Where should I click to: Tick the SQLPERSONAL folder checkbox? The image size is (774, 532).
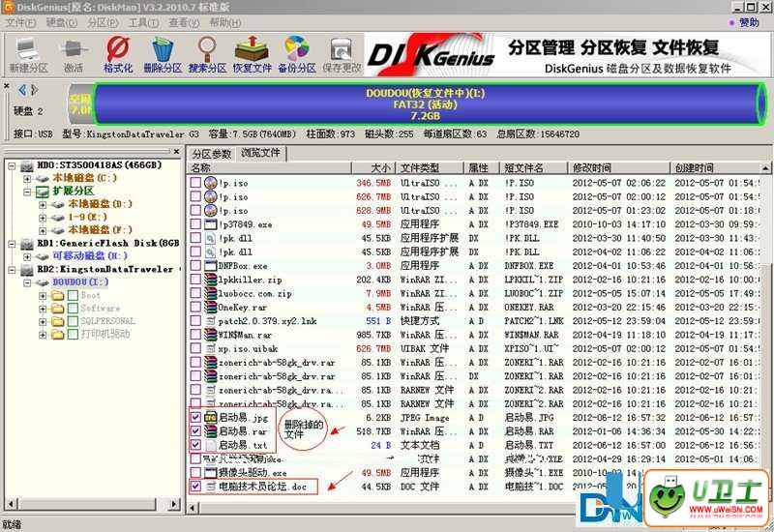click(73, 321)
